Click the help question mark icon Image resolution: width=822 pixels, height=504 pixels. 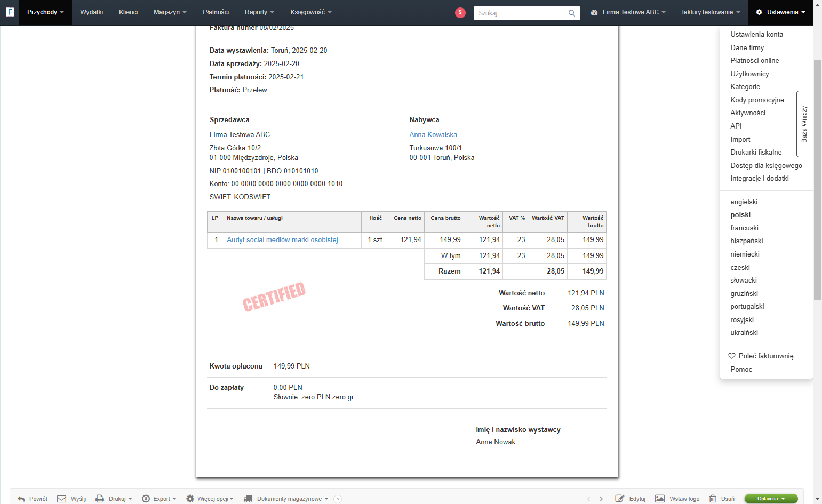(x=337, y=499)
